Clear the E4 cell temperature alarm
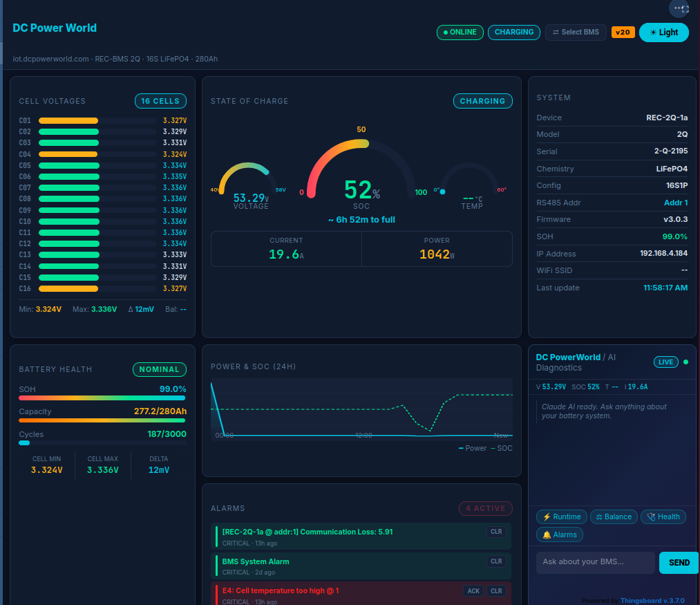This screenshot has height=605, width=700. (496, 590)
